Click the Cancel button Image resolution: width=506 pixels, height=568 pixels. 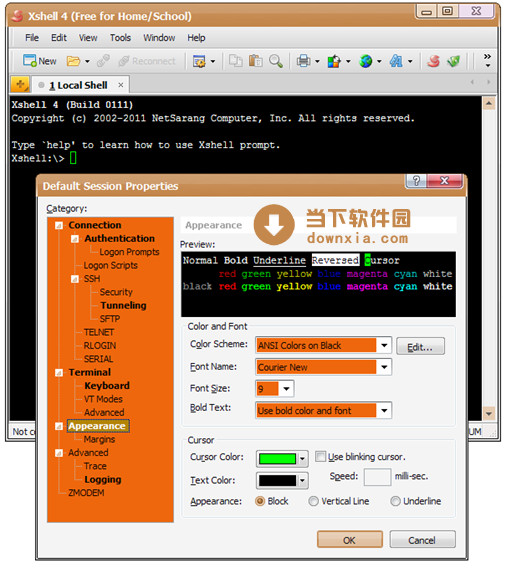pyautogui.click(x=422, y=540)
